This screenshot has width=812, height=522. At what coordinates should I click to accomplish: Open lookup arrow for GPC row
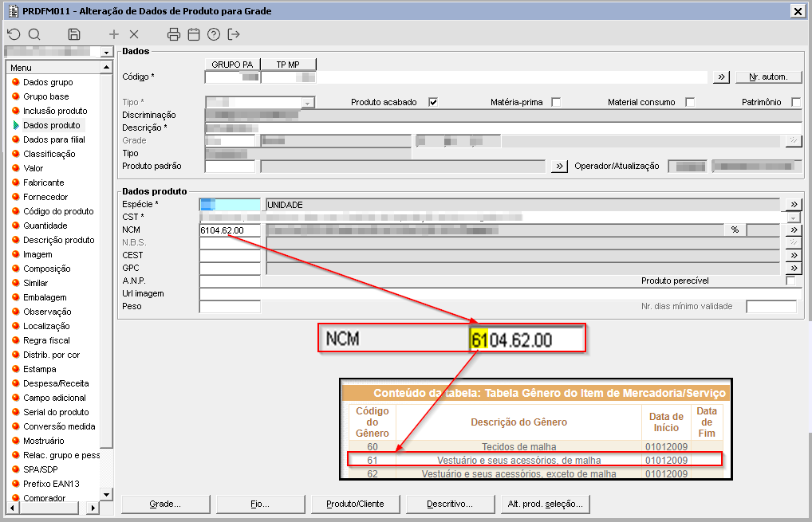coord(794,268)
